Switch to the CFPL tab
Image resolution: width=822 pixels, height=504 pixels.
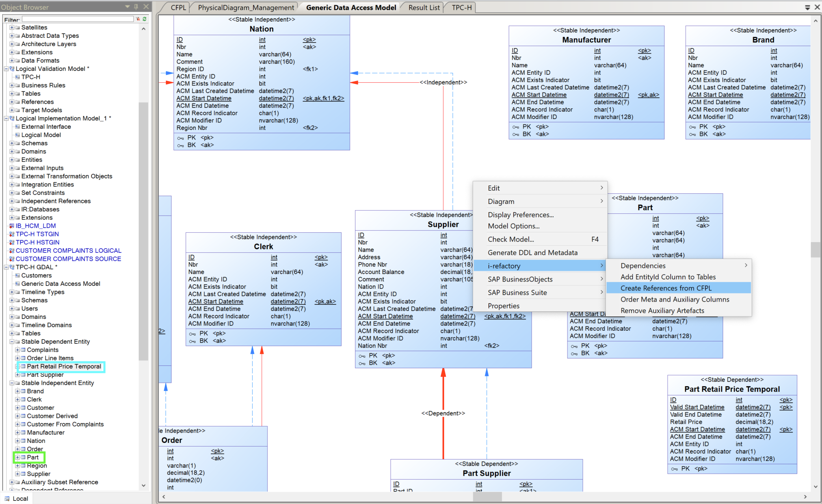click(178, 7)
